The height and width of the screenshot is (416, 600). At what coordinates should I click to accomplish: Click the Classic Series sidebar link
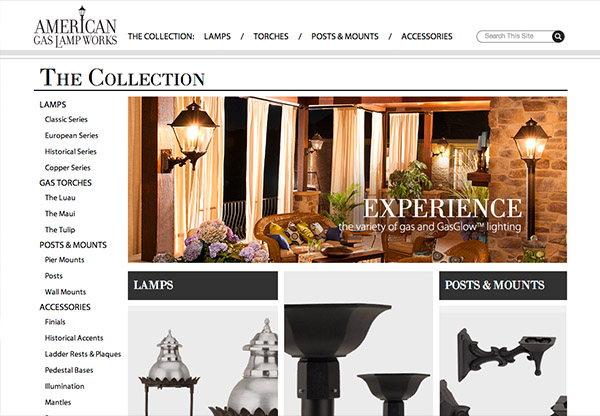66,119
